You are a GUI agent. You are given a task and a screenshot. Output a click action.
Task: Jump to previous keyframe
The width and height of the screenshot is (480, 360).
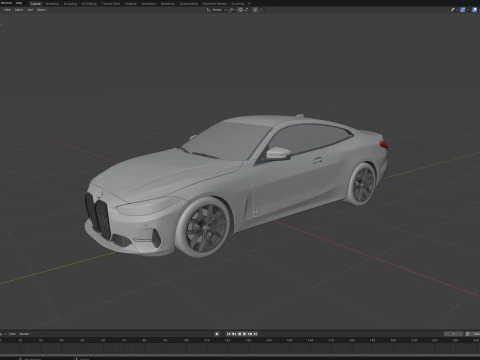(x=234, y=334)
